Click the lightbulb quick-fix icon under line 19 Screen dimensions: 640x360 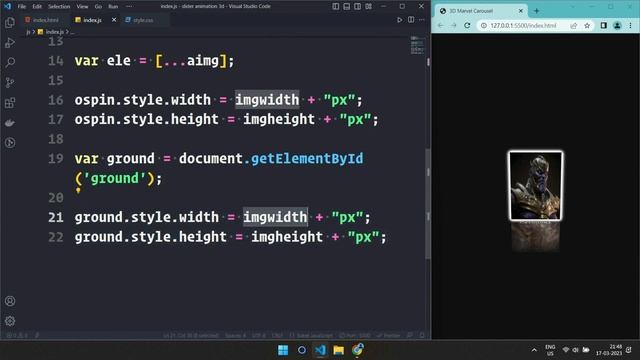(x=78, y=190)
